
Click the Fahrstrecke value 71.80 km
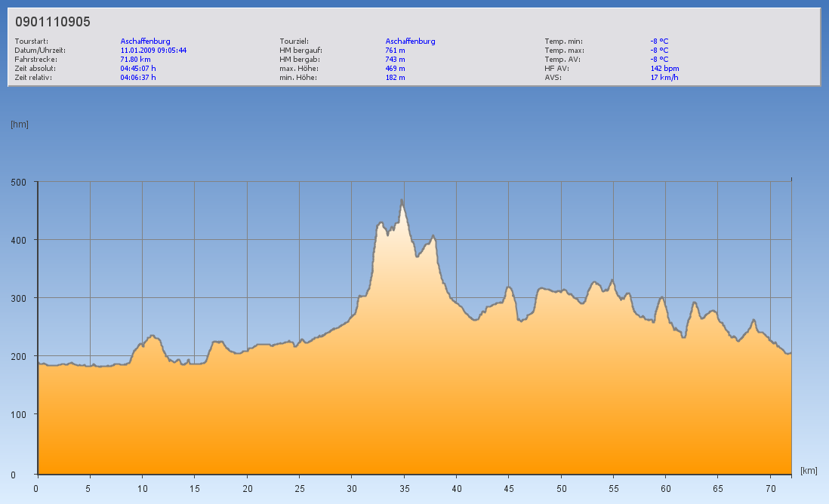[135, 60]
